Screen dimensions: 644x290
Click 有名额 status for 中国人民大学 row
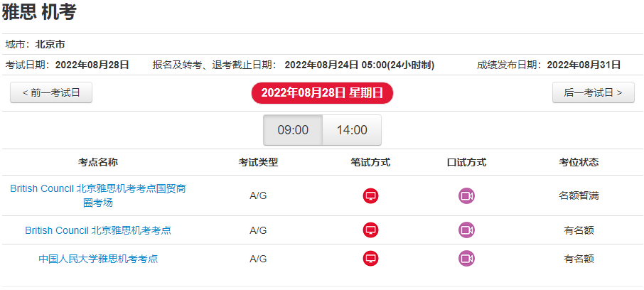click(579, 259)
